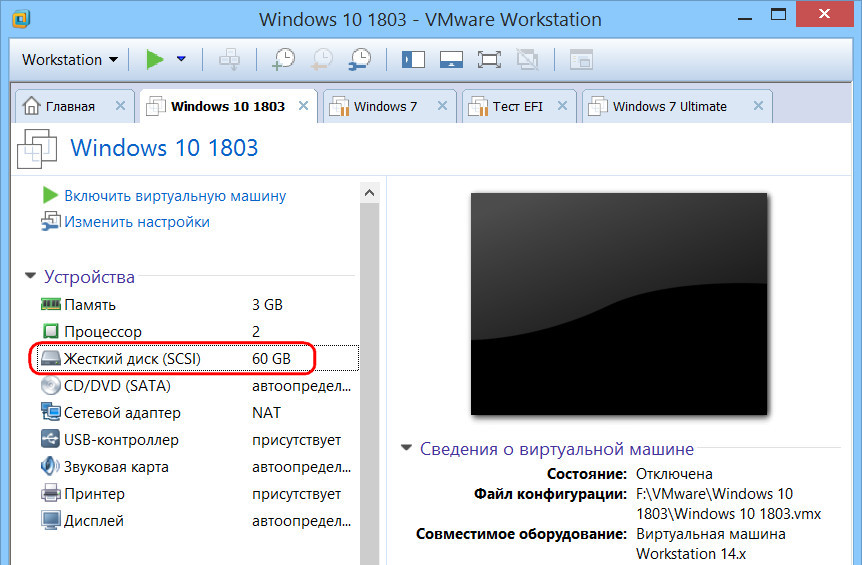Close the Windows 10 1803 tab
The height and width of the screenshot is (565, 862).
[303, 106]
